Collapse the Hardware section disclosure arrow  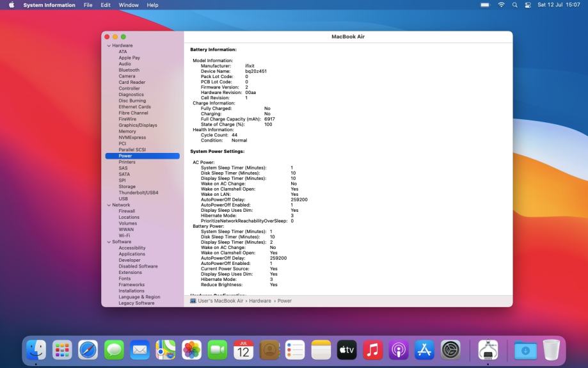point(109,45)
